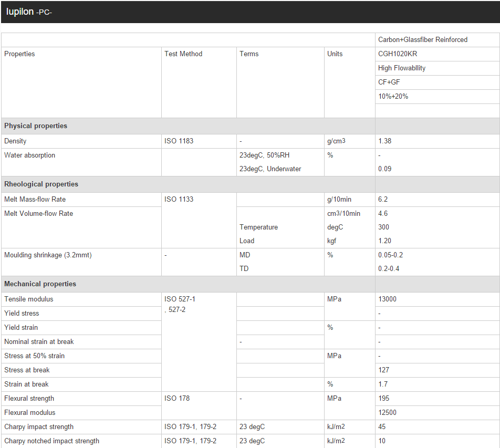The image size is (500, 448).
Task: Select the High Flowability cell
Action: pos(402,68)
